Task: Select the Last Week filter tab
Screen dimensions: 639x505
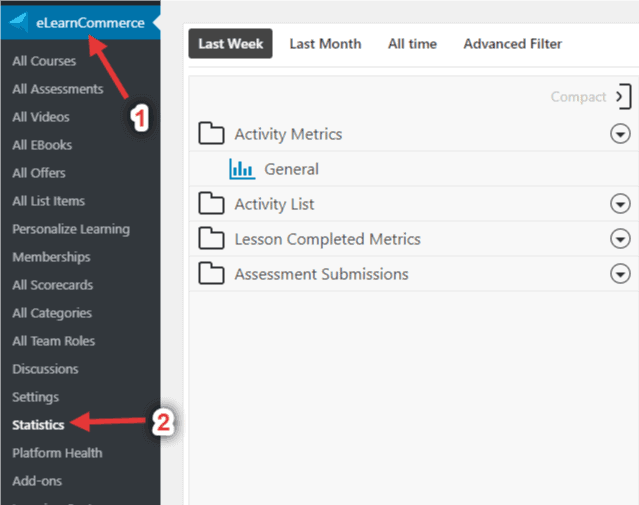Action: point(230,44)
